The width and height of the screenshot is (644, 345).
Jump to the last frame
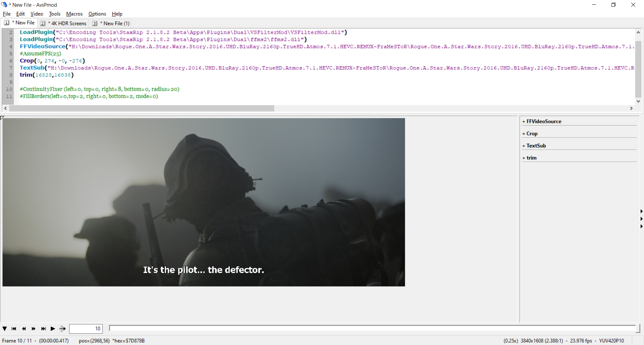[x=43, y=329]
